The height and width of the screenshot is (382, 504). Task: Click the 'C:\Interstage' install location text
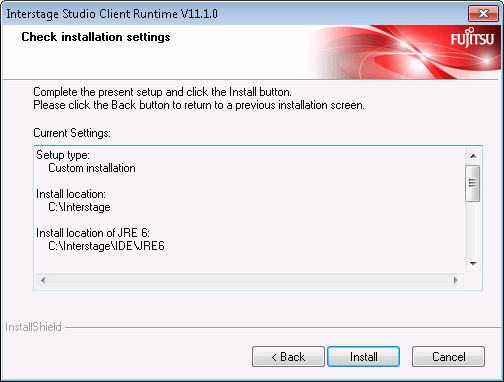(79, 207)
